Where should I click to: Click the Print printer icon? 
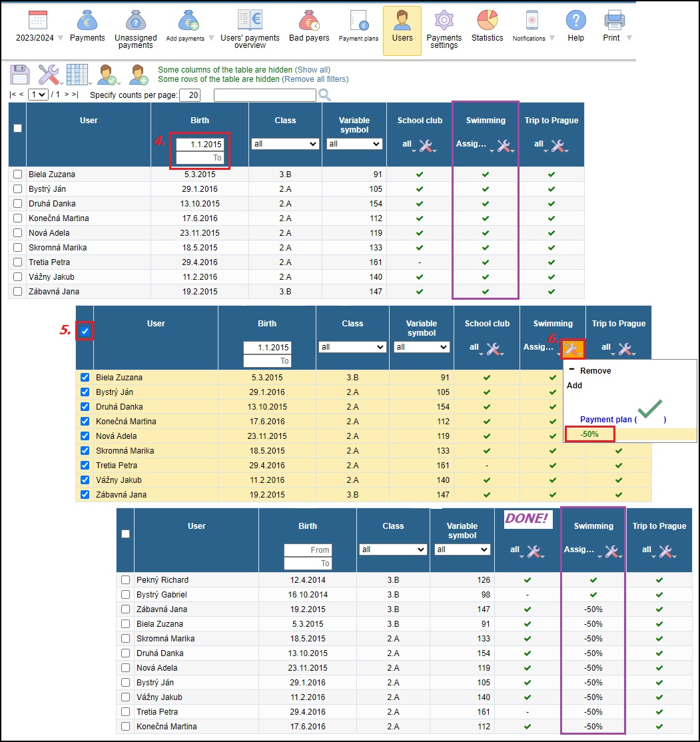[614, 21]
